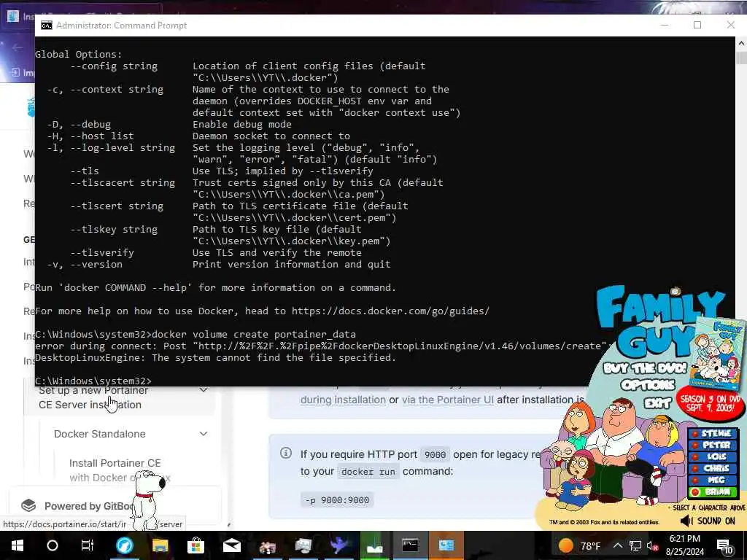Viewport: 747px width, 560px height.
Task: Open the Windows Start menu
Action: point(18,545)
